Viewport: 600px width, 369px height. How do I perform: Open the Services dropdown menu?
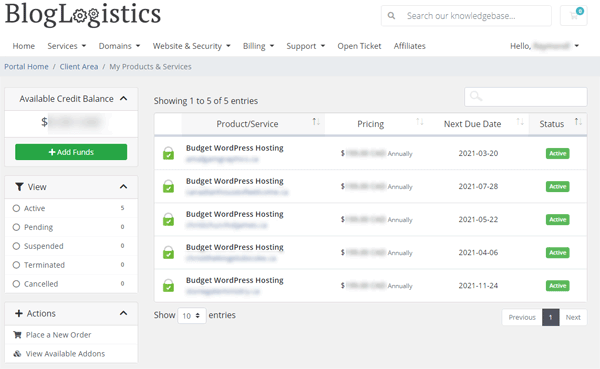click(x=67, y=46)
